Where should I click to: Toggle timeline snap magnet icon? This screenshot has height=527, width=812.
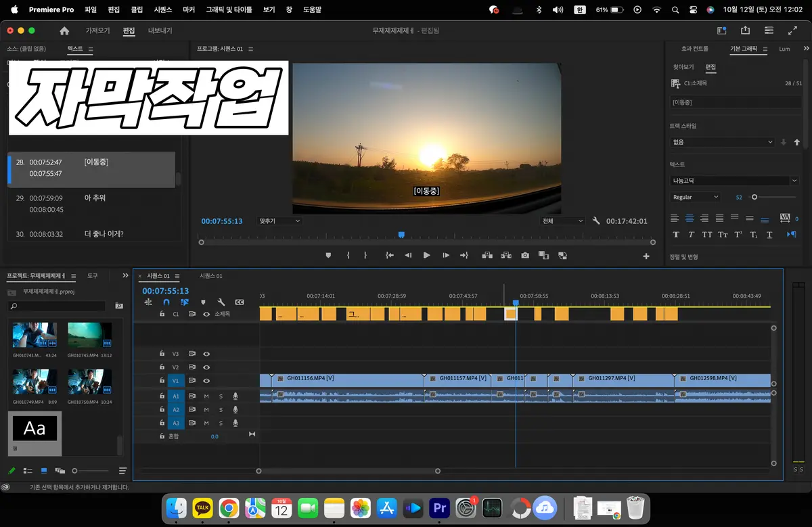(166, 302)
